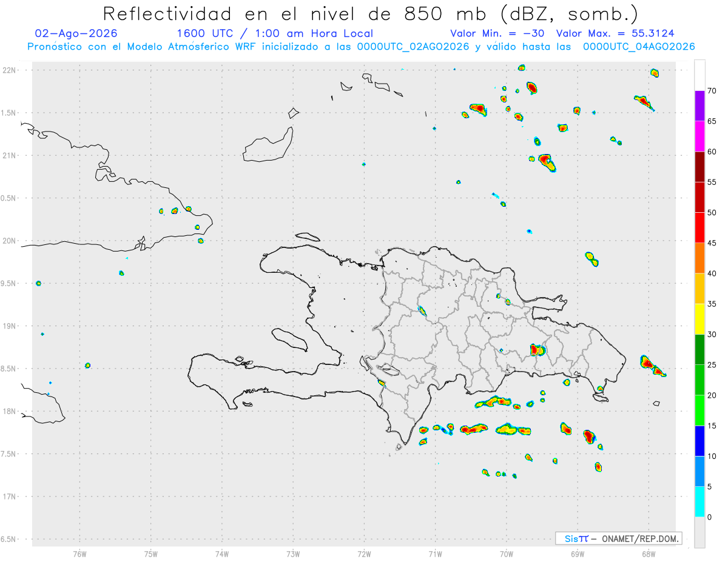Image resolution: width=728 pixels, height=562 pixels.
Task: Pick the orange 40-45 dBZ segment
Action: [x=699, y=258]
